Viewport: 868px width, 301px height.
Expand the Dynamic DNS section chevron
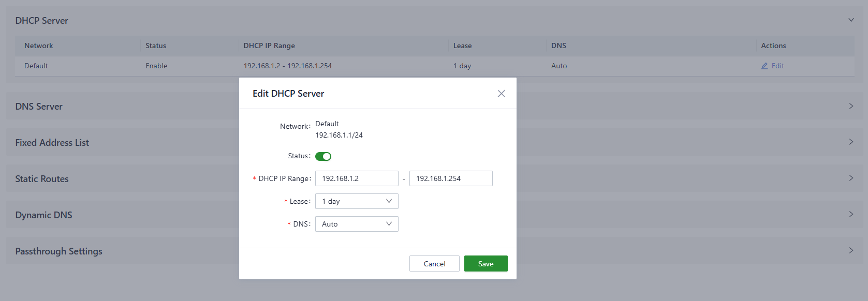[851, 214]
